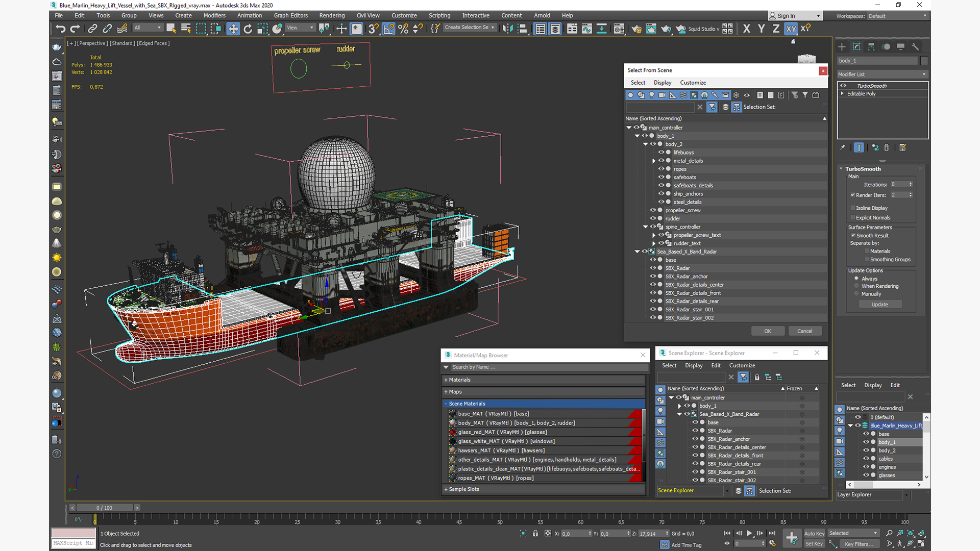Open the Scripting menu

click(x=439, y=15)
